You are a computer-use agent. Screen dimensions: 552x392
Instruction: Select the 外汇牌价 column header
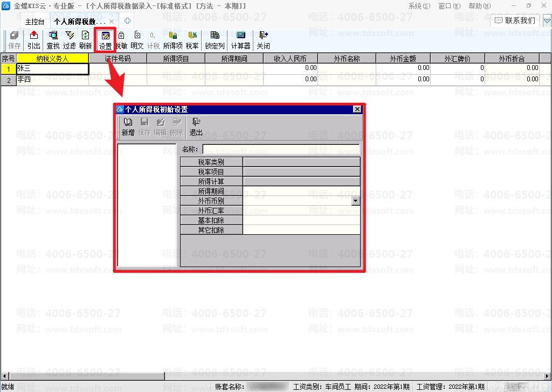tap(458, 59)
